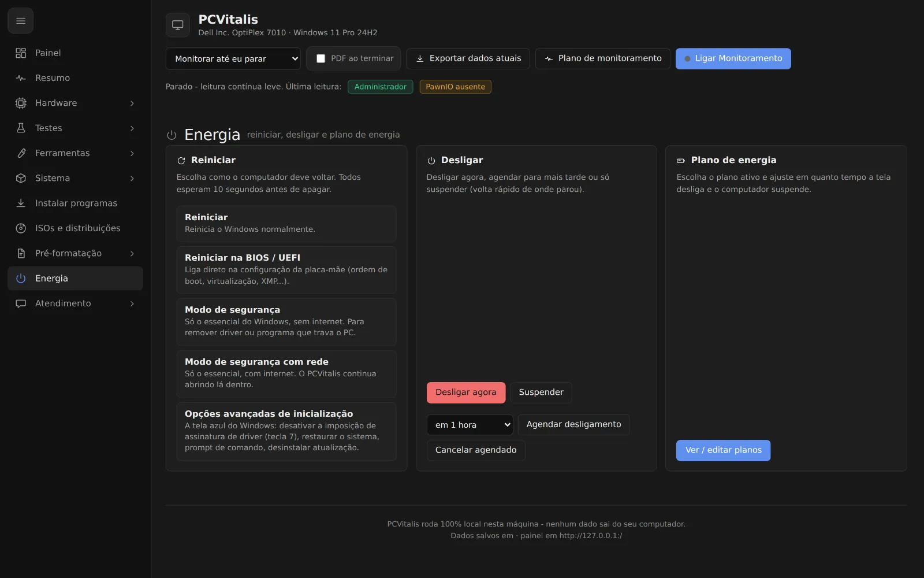The height and width of the screenshot is (578, 924).
Task: Choose Modo de segurança com rede option
Action: tap(286, 374)
